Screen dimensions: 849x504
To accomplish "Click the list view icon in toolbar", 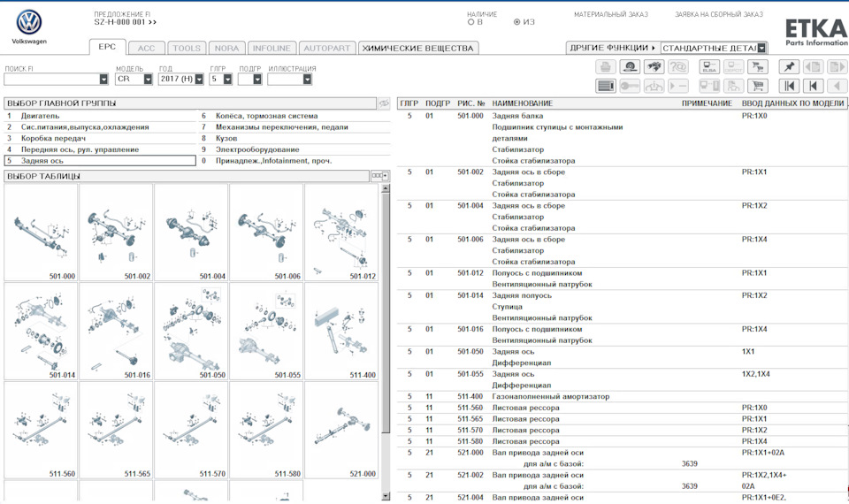I will pos(605,86).
